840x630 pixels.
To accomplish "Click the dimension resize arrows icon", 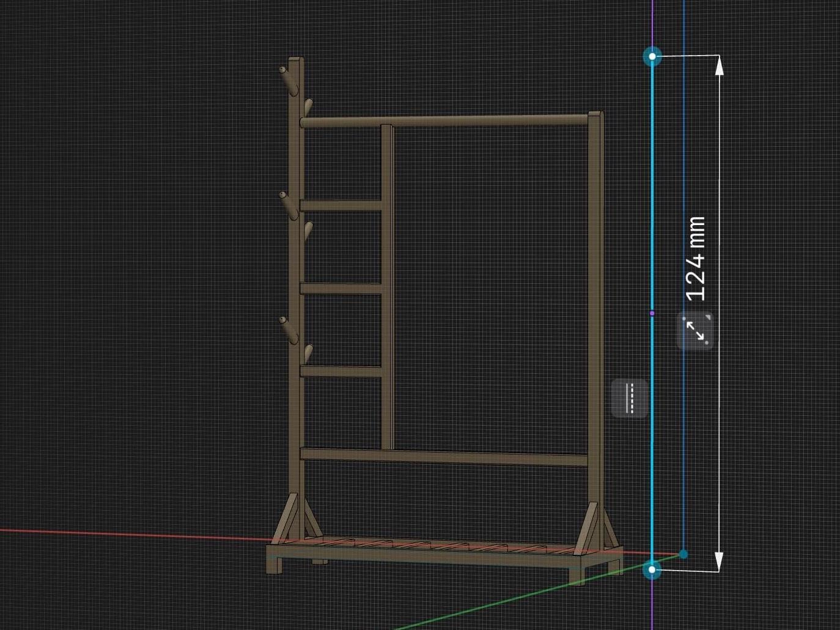I will pyautogui.click(x=696, y=330).
